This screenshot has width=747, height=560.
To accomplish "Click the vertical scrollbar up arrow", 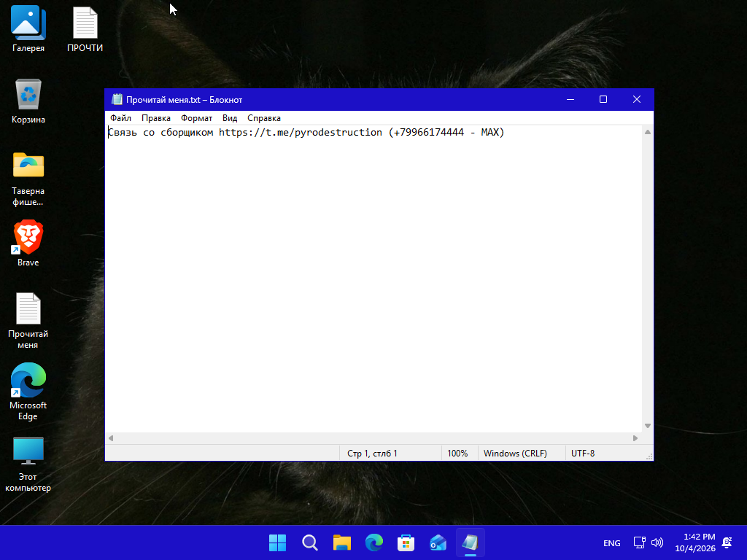I will coord(648,132).
